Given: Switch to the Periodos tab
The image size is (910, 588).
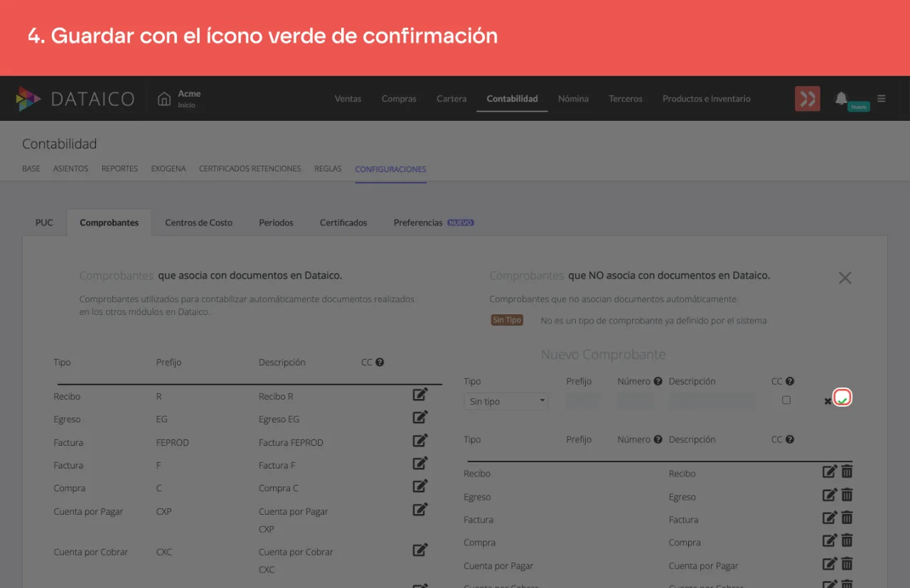Looking at the screenshot, I should click(x=276, y=223).
